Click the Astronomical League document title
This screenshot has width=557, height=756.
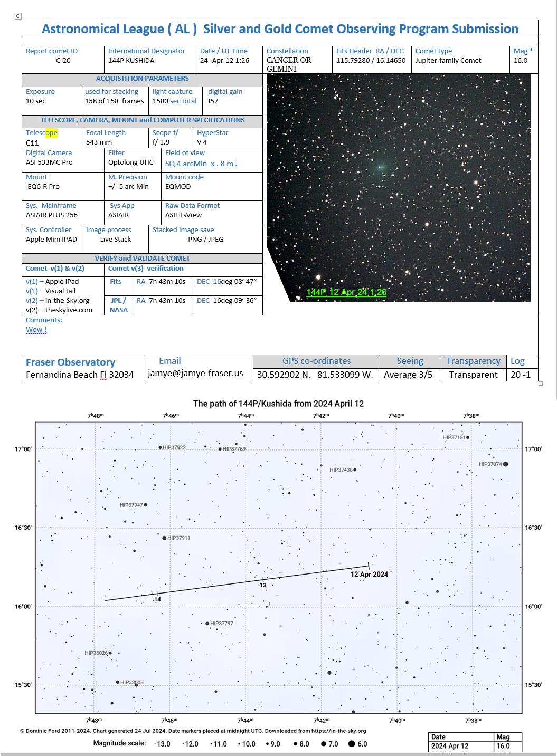point(280,29)
